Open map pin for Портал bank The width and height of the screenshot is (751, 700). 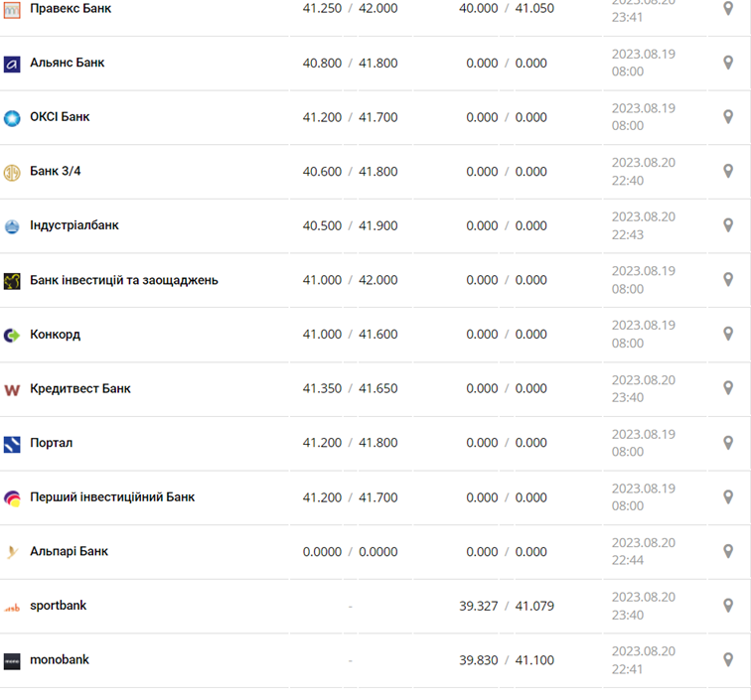click(x=728, y=443)
